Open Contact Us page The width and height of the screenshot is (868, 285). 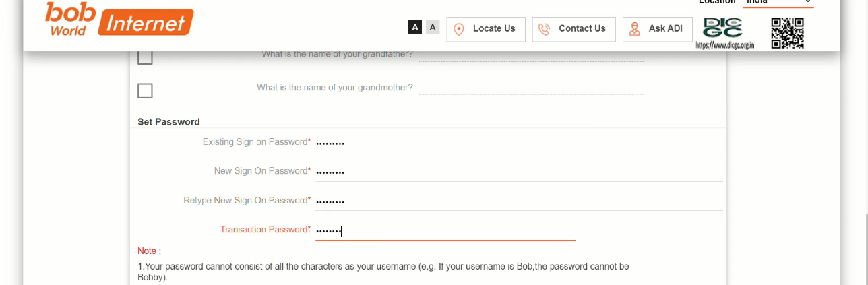582,28
